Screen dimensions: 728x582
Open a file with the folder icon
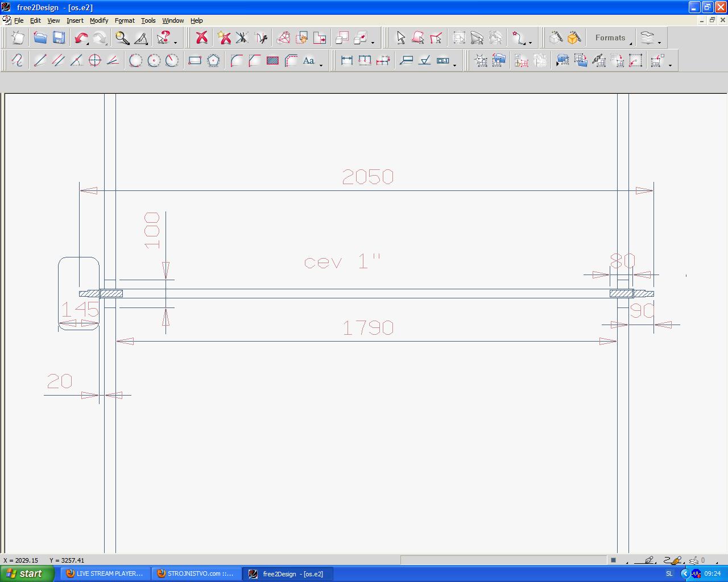(x=39, y=38)
